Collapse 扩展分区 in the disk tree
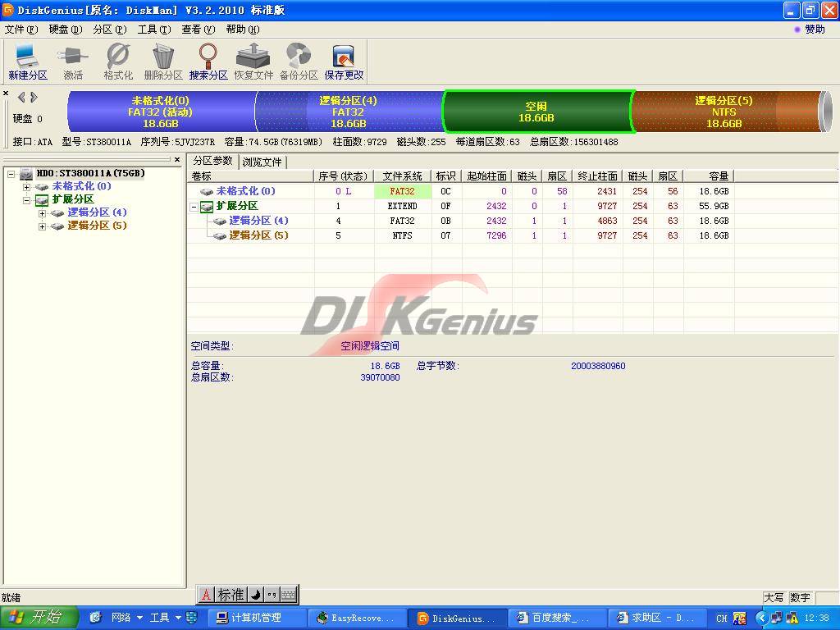This screenshot has height=630, width=840. pos(26,200)
